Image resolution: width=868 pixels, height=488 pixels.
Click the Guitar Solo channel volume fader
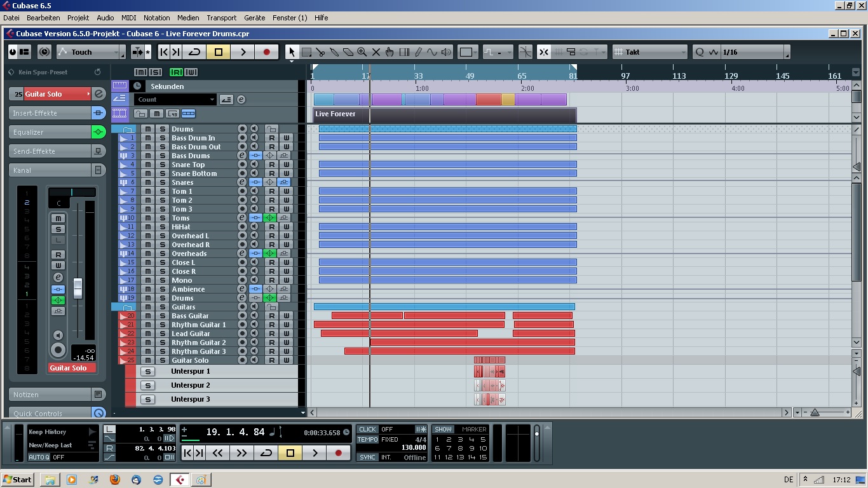(x=78, y=288)
